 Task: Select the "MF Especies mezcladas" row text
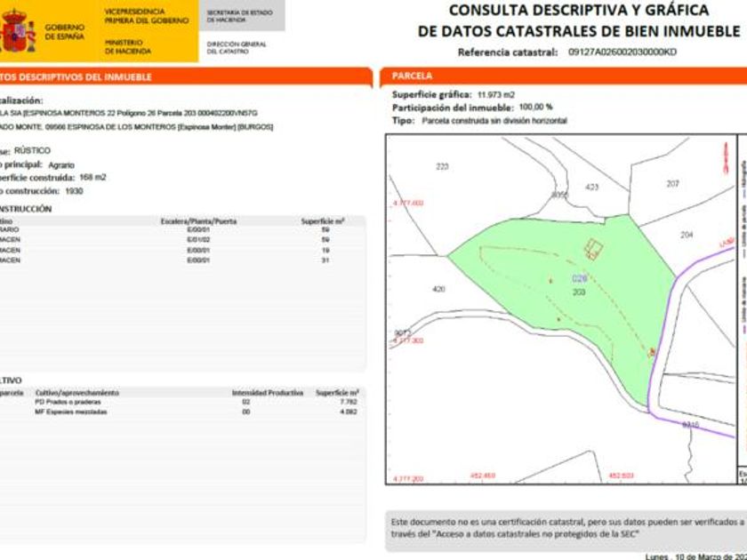pos(71,412)
